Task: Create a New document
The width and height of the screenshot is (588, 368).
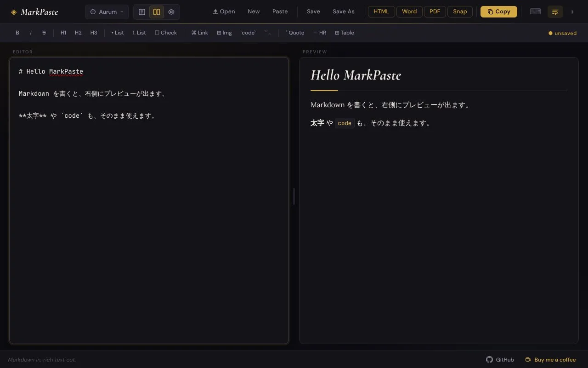Action: [254, 12]
